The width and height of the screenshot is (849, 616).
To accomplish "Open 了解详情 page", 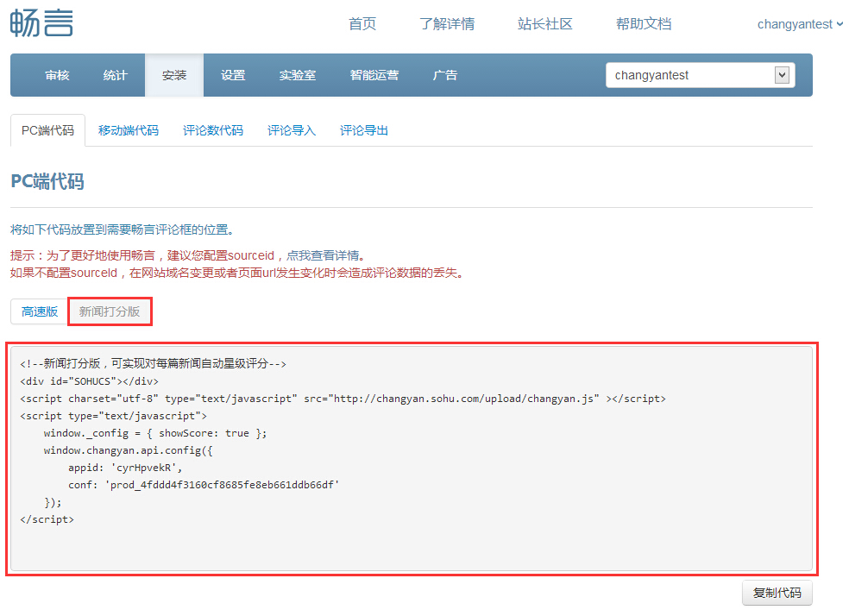I will [x=447, y=24].
